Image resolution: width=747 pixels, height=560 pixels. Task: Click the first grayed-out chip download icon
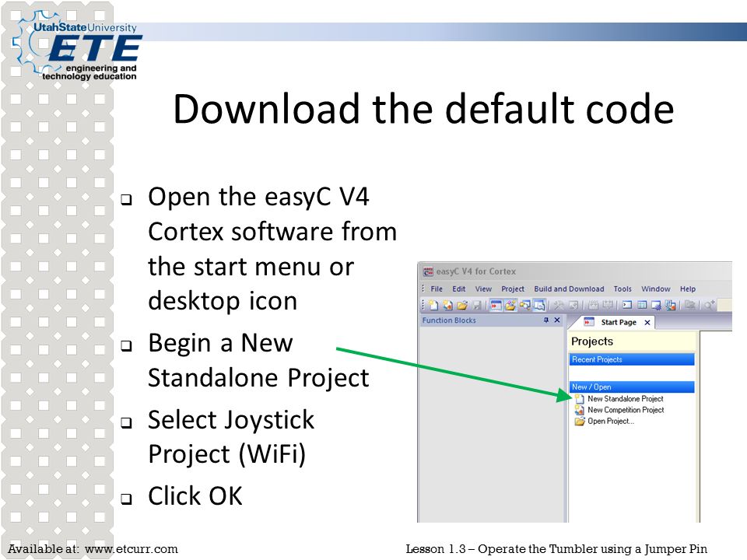tap(593, 305)
